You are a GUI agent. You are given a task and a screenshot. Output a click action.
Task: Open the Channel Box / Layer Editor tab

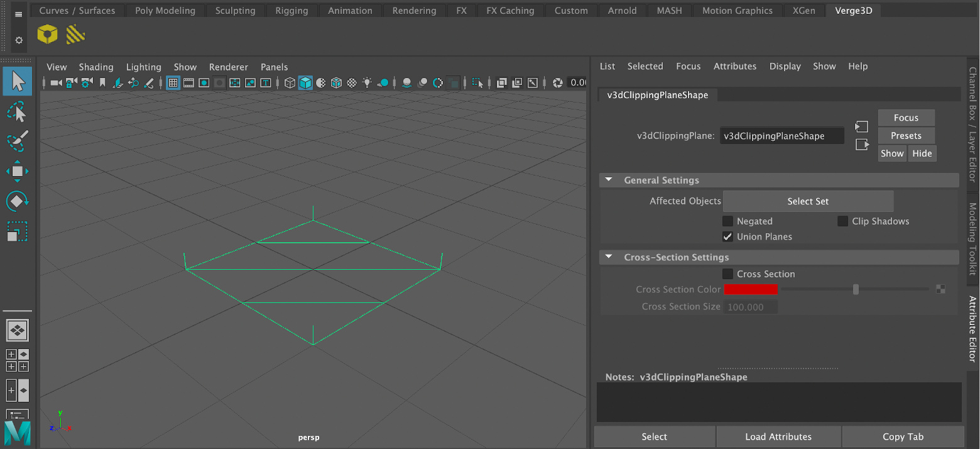pos(972,125)
